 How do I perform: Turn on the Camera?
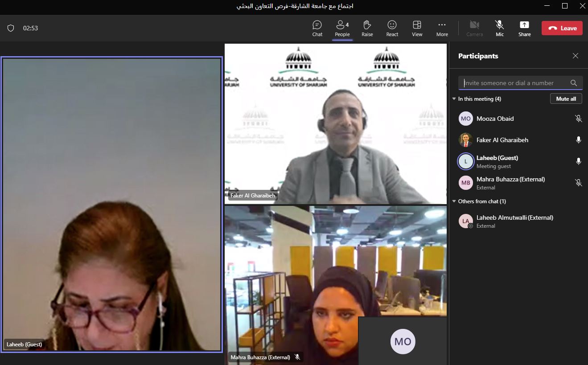[x=474, y=28]
